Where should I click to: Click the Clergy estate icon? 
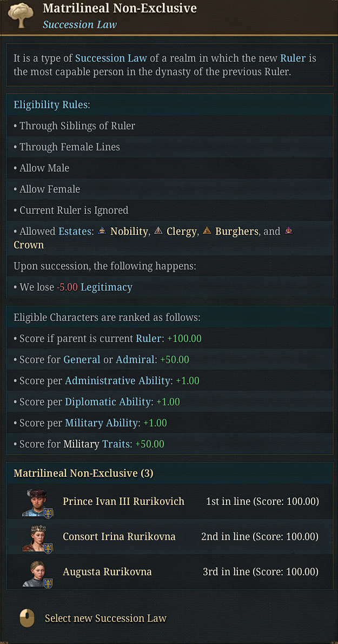158,231
